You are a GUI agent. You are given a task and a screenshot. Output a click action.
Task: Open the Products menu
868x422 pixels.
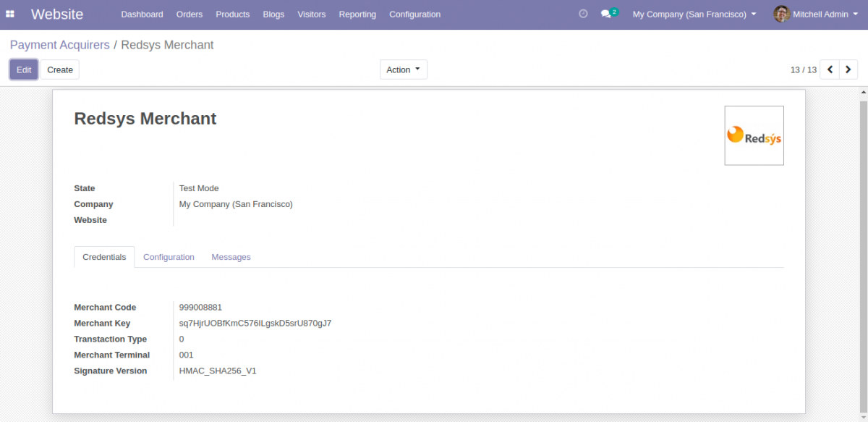point(233,14)
